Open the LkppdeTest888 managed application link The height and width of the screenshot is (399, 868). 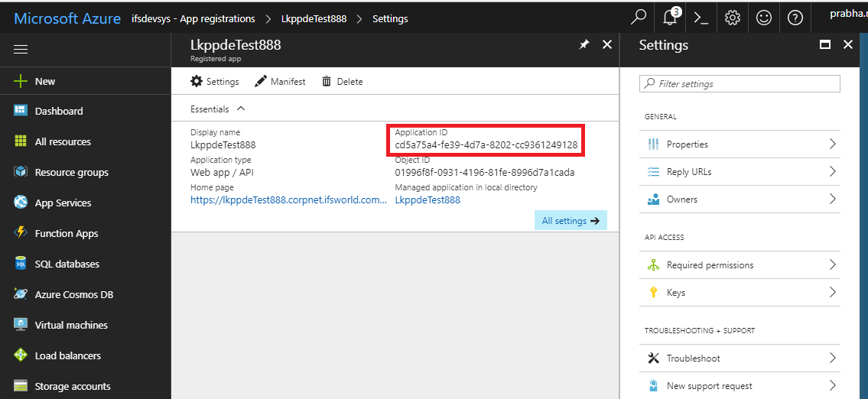[x=427, y=200]
